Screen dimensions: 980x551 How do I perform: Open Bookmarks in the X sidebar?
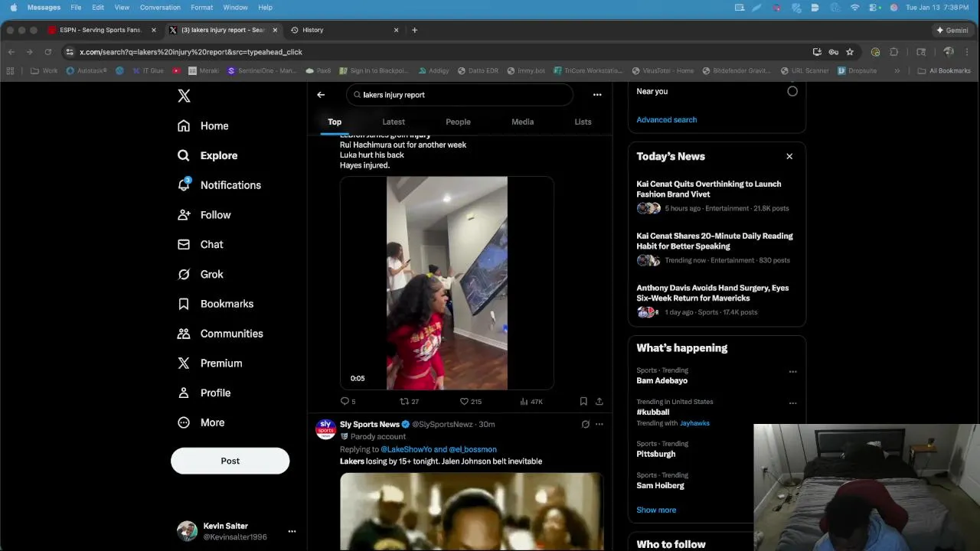click(x=216, y=304)
